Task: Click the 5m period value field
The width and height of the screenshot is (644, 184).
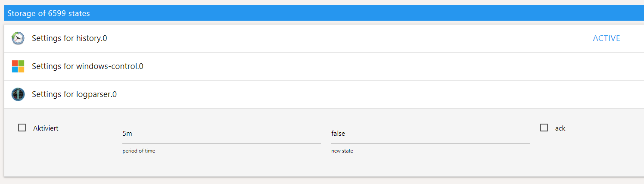Action: point(221,134)
